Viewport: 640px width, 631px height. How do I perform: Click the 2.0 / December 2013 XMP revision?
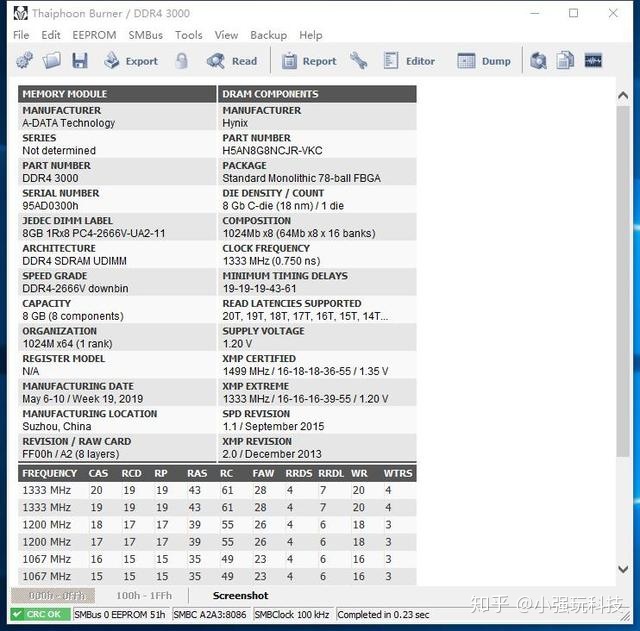tap(272, 454)
